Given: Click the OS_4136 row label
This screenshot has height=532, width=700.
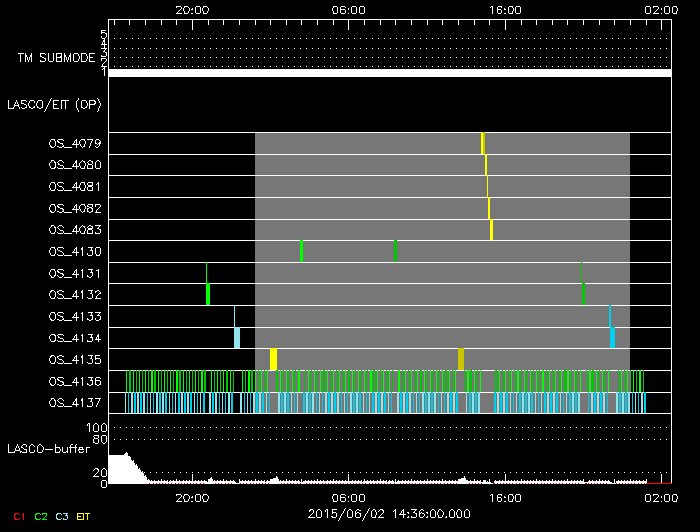Looking at the screenshot, I should pos(75,381).
